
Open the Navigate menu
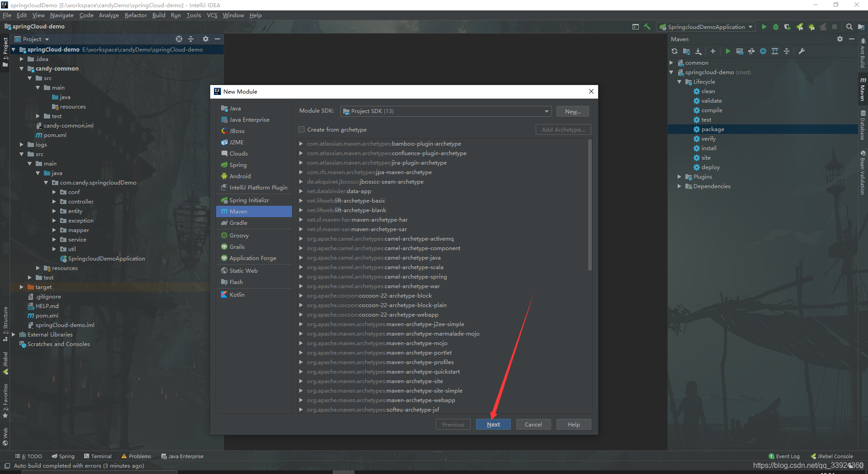point(62,15)
